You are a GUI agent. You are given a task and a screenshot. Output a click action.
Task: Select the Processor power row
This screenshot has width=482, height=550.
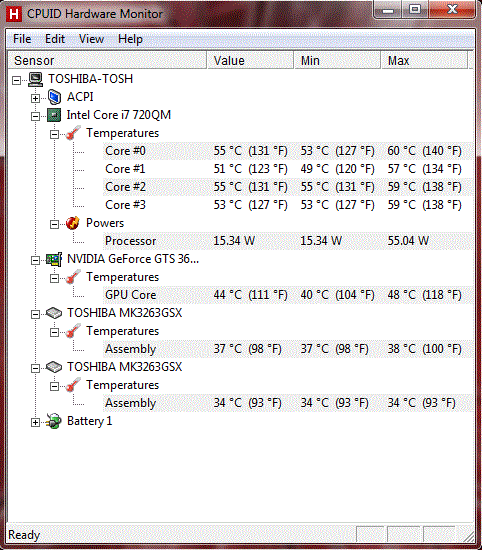[x=288, y=241]
